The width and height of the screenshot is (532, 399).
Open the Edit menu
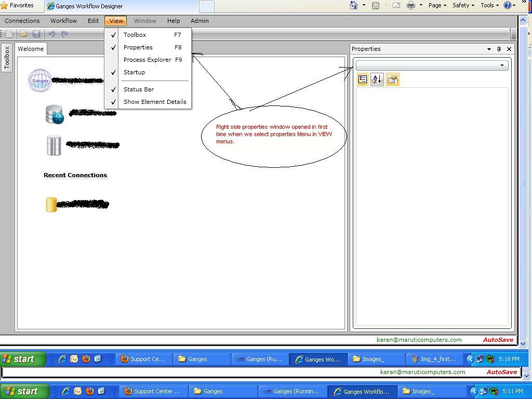click(94, 21)
